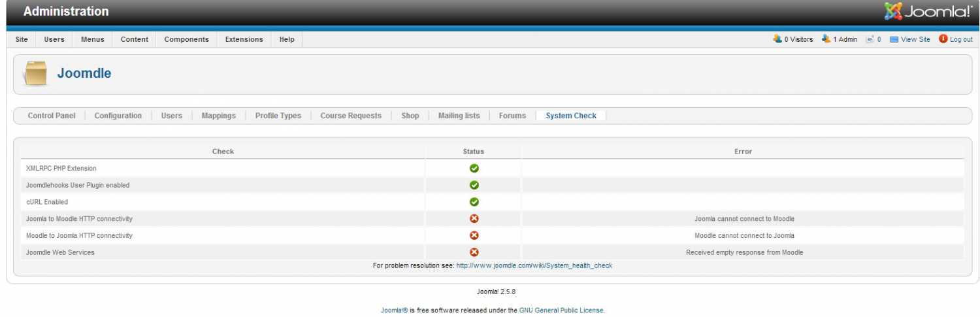This screenshot has height=317, width=980.
Task: Click the green check for XMLRPC PHP Extension
Action: pos(474,169)
